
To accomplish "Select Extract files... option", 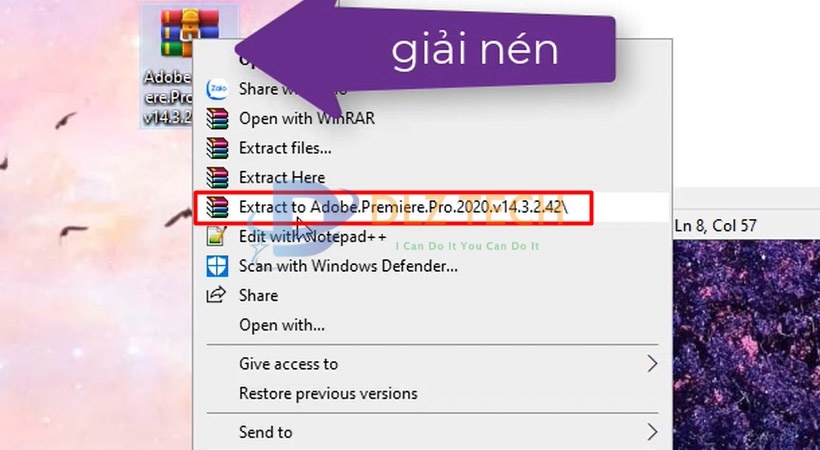I will click(x=285, y=148).
